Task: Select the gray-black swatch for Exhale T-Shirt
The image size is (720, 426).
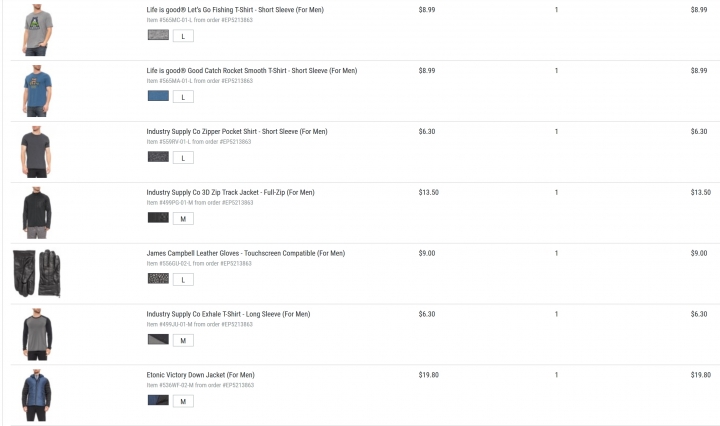Action: pos(158,340)
